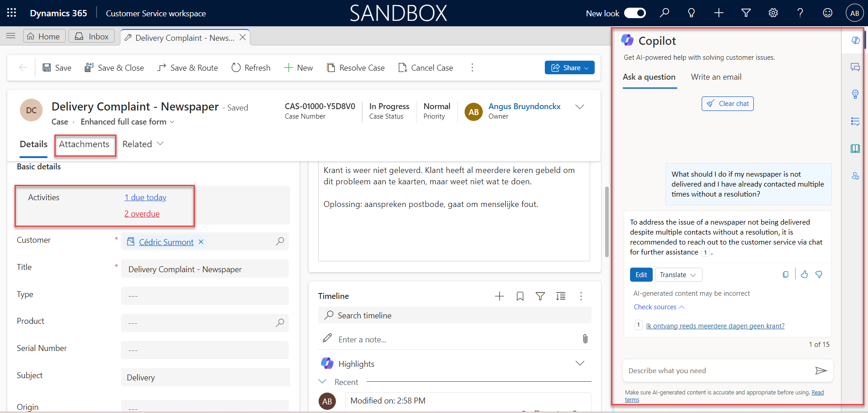Give thumbs down to Copilot's answer
The height and width of the screenshot is (413, 868).
point(819,274)
